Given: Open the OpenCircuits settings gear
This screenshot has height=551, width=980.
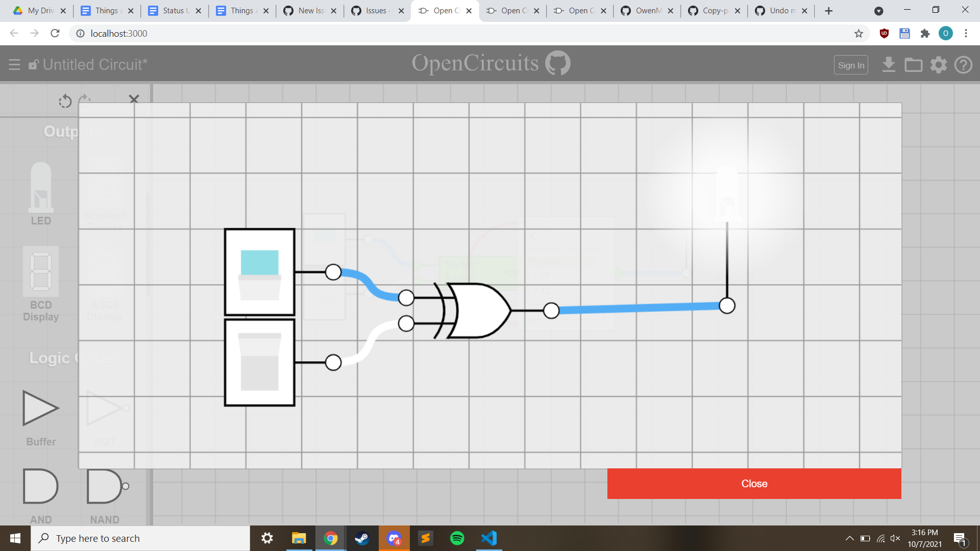Looking at the screenshot, I should click(938, 65).
